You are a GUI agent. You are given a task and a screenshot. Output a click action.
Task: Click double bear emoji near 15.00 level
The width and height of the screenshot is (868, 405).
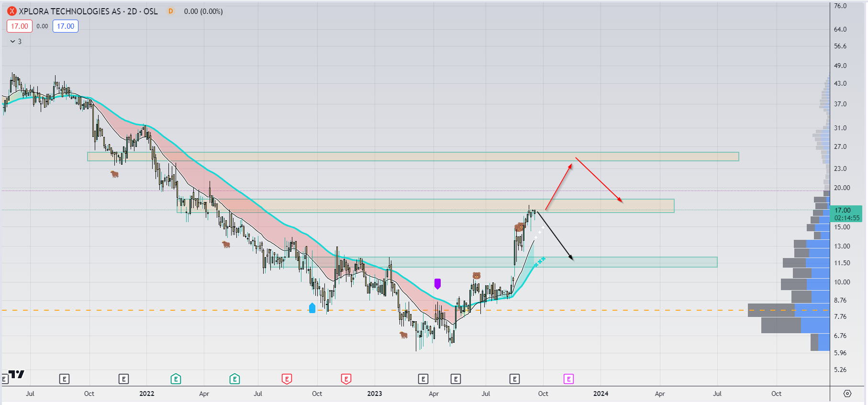[x=519, y=227]
